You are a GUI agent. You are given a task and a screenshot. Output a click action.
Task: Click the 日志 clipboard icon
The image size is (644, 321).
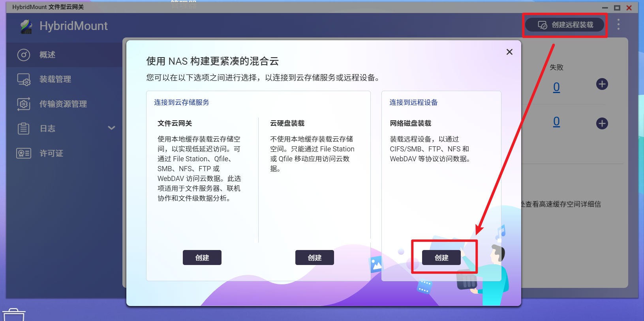pyautogui.click(x=24, y=129)
